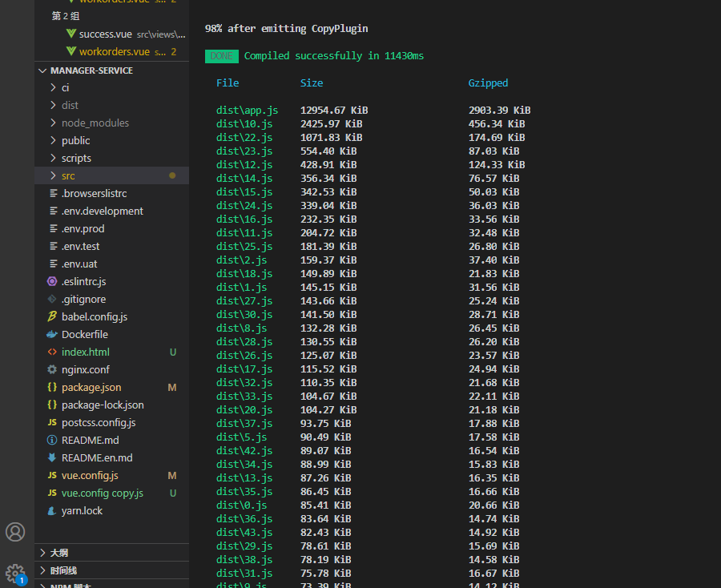Click the 2903.39 KiB gzipped value
The image size is (721, 588).
(499, 111)
